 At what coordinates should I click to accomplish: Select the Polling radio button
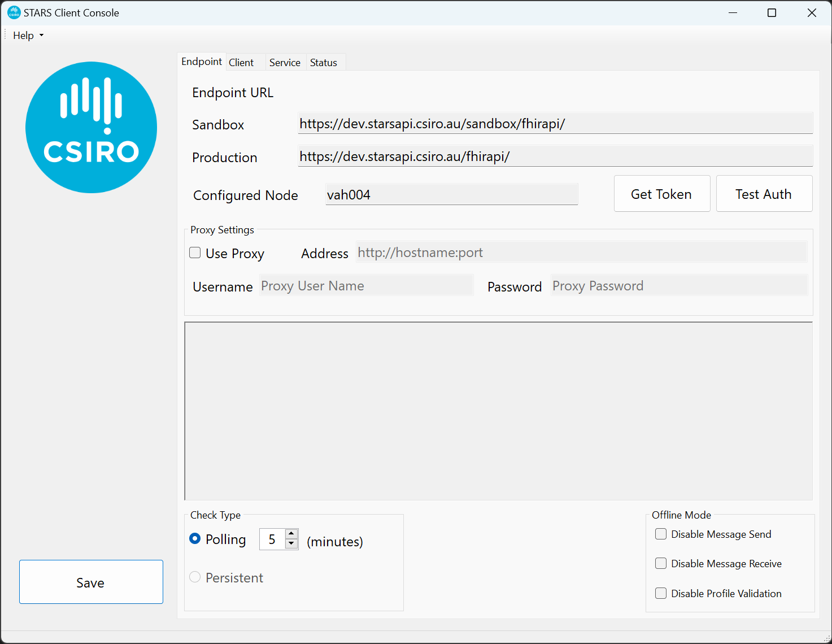point(194,539)
